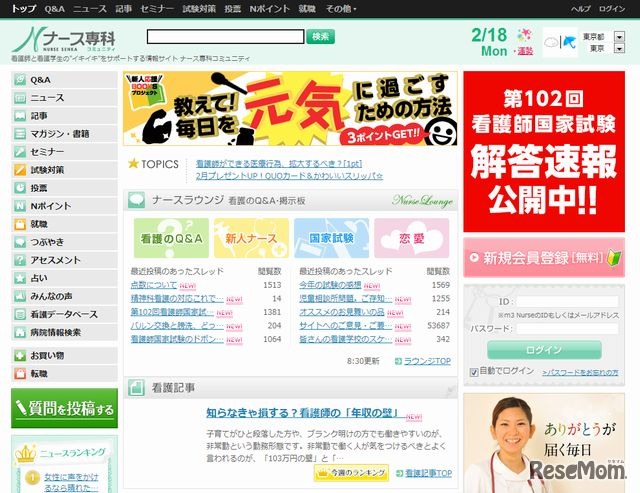640x493 pixels.
Task: Expand the その他 top menu
Action: coord(341,9)
